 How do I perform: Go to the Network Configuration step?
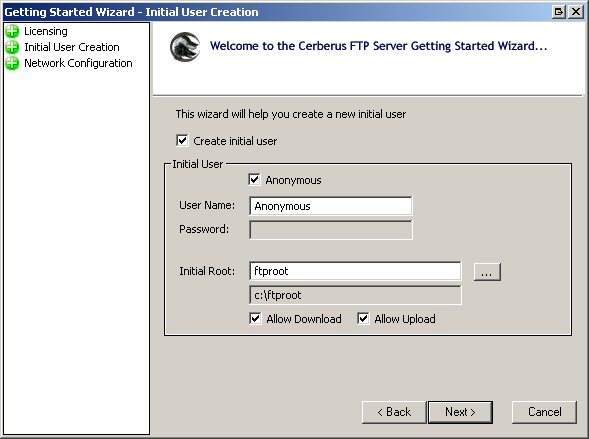click(x=78, y=63)
